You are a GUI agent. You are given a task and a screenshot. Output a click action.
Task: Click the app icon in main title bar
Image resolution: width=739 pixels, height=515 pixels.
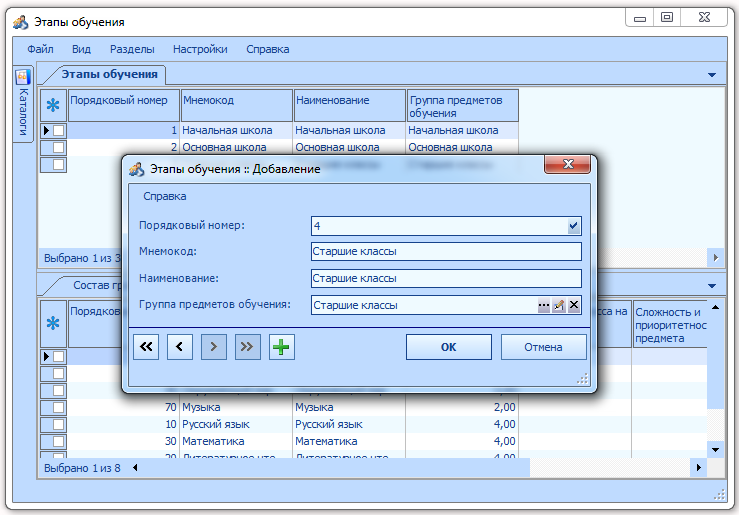pyautogui.click(x=21, y=22)
